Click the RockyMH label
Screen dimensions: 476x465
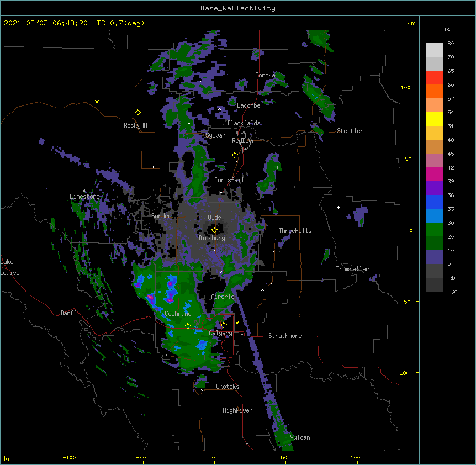tap(135, 125)
